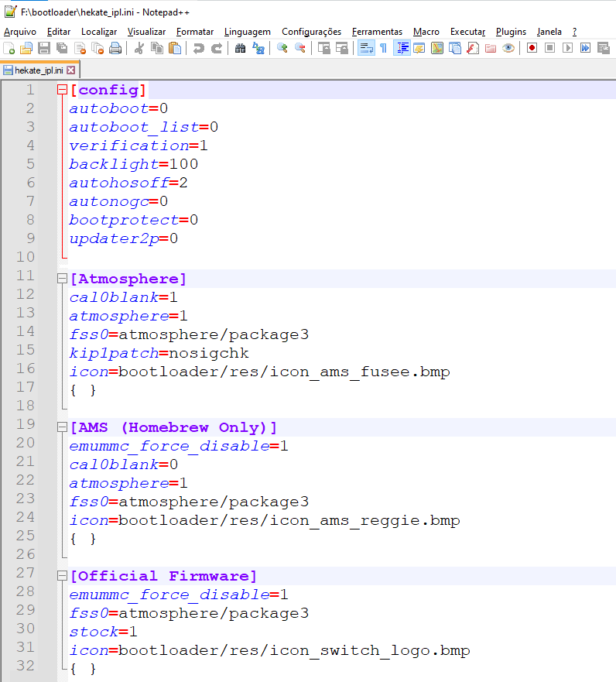The height and width of the screenshot is (682, 616).
Task: Open the Macro menu
Action: tap(426, 32)
